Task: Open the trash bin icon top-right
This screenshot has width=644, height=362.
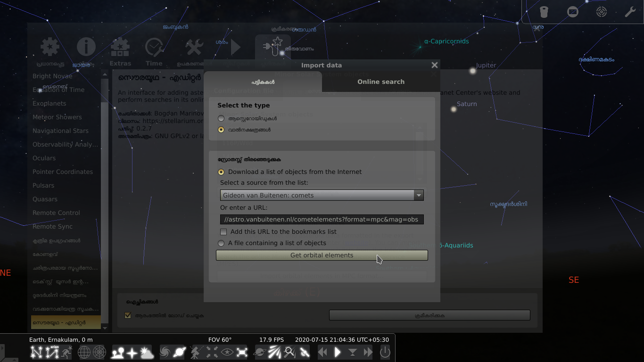Action: (x=544, y=12)
